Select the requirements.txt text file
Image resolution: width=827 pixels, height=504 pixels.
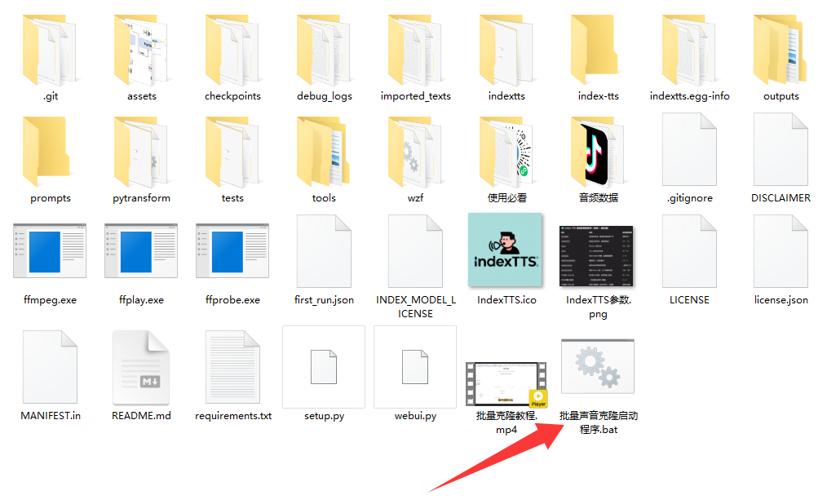coord(232,367)
